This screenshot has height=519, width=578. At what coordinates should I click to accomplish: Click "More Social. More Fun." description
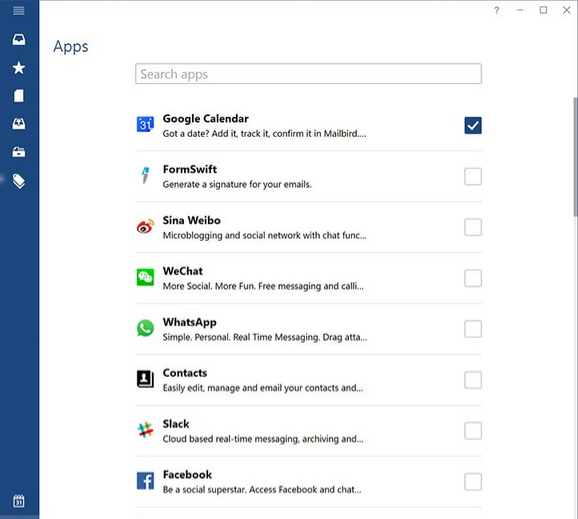[x=263, y=286]
